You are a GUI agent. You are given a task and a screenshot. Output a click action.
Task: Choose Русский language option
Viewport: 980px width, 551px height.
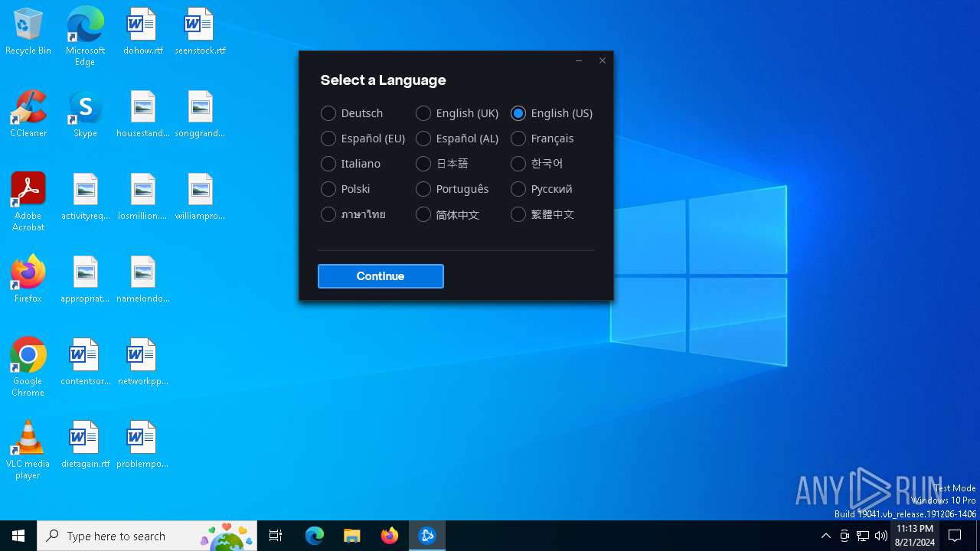tap(542, 189)
